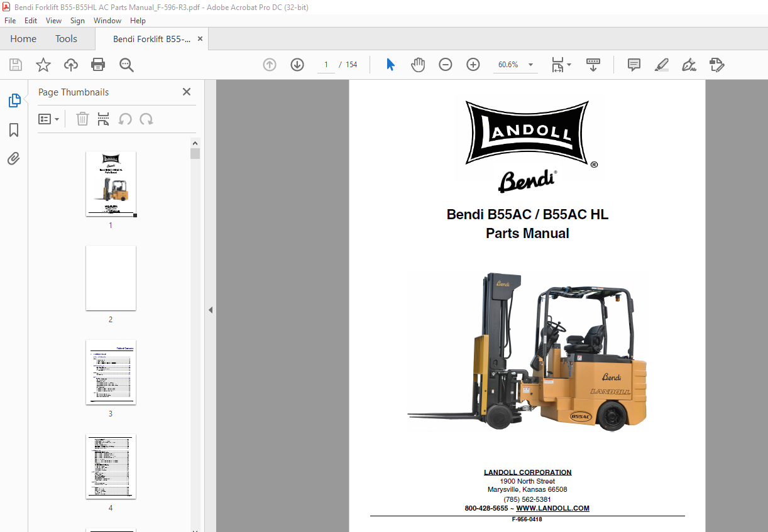This screenshot has width=768, height=532.
Task: Switch to the Tools tab
Action: (x=66, y=39)
